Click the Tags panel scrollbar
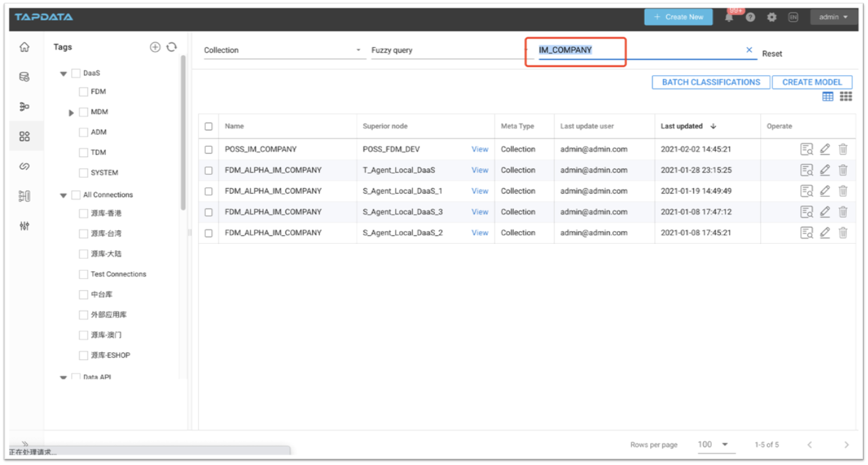Image resolution: width=868 pixels, height=465 pixels. coord(183,132)
